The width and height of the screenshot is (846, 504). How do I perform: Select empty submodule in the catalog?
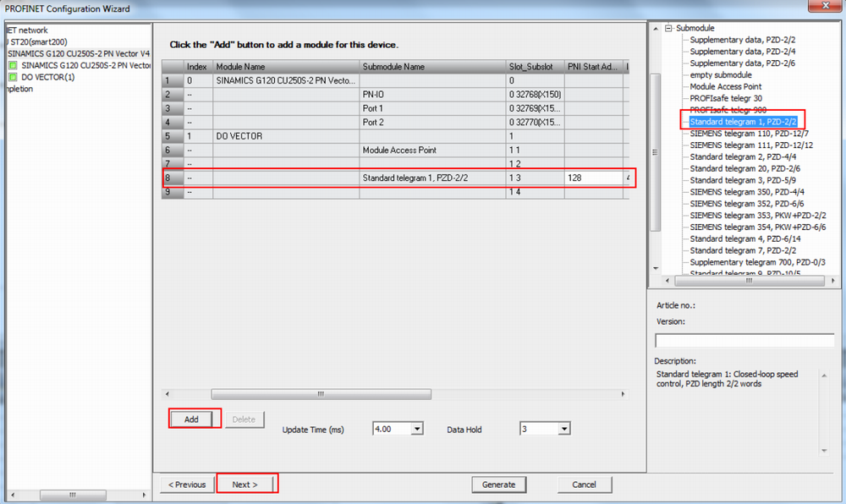(x=720, y=74)
